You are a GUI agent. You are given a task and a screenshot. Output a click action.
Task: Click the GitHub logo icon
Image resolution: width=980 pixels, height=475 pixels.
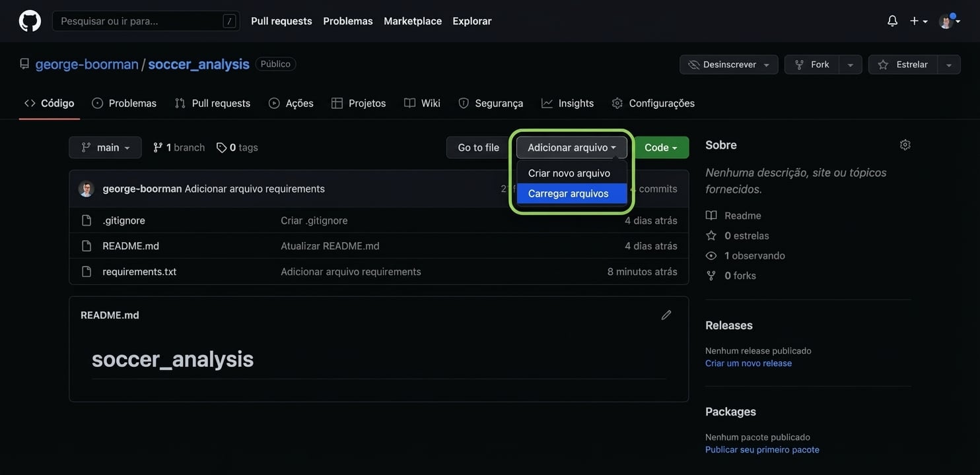pyautogui.click(x=30, y=21)
